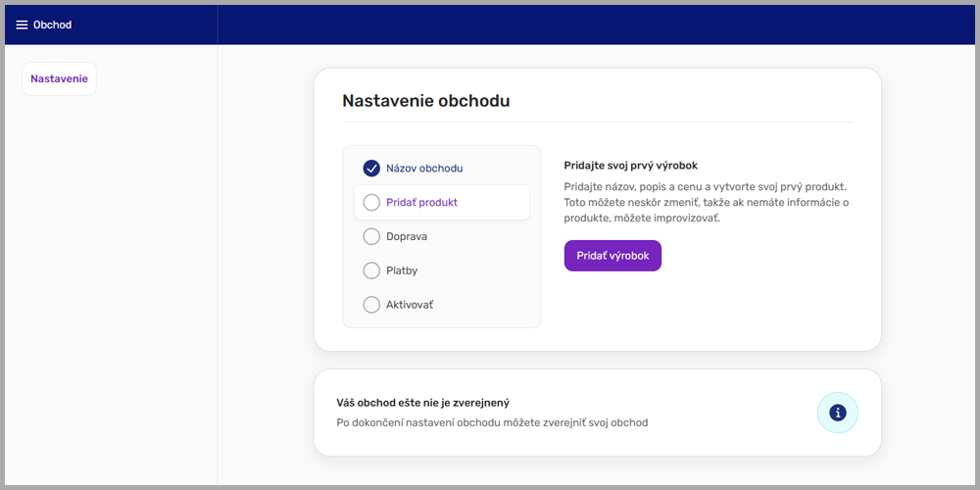The image size is (980, 490).
Task: Open the hamburger menu in header
Action: 22,24
